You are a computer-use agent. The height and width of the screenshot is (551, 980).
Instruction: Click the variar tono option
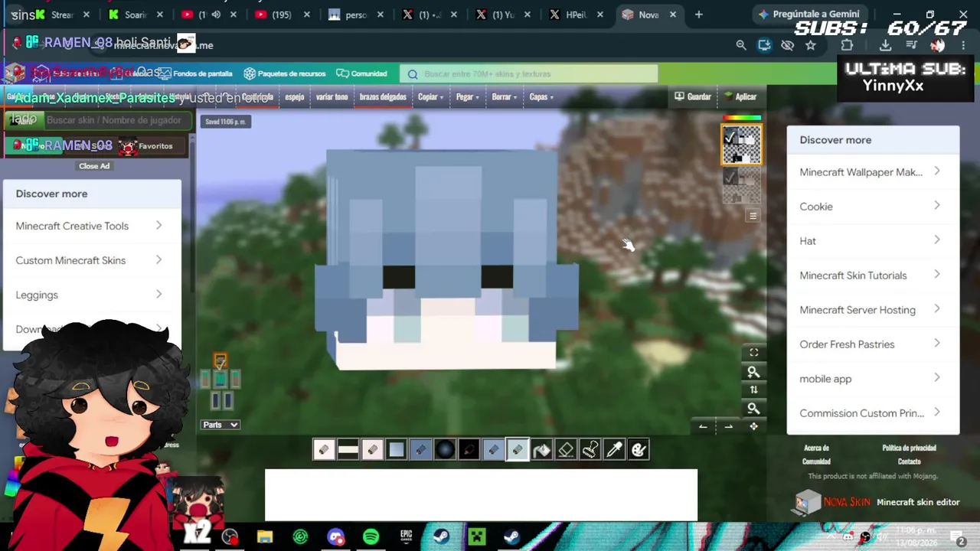(x=332, y=97)
